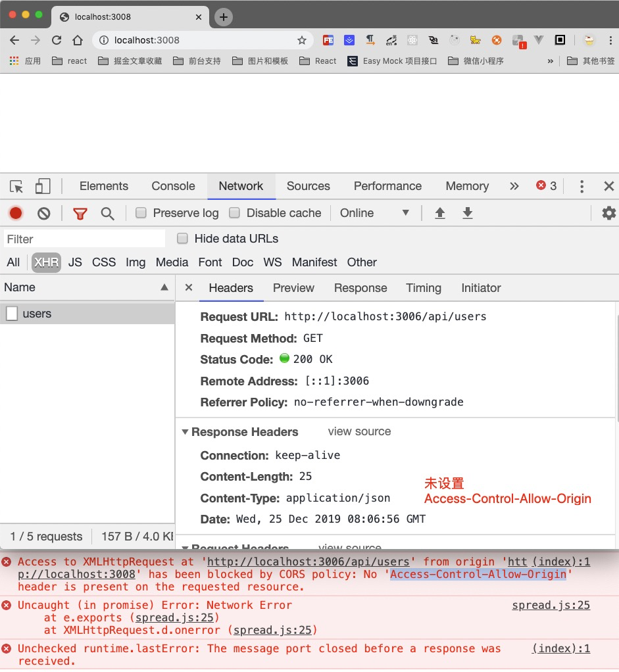Toggle the network filter funnel icon
619x672 pixels.
click(x=80, y=214)
